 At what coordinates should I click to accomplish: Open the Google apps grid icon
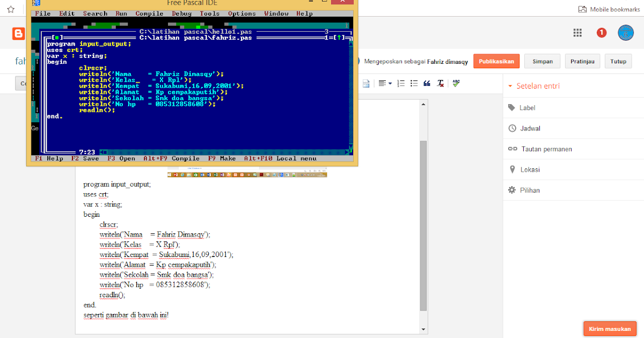pyautogui.click(x=577, y=33)
